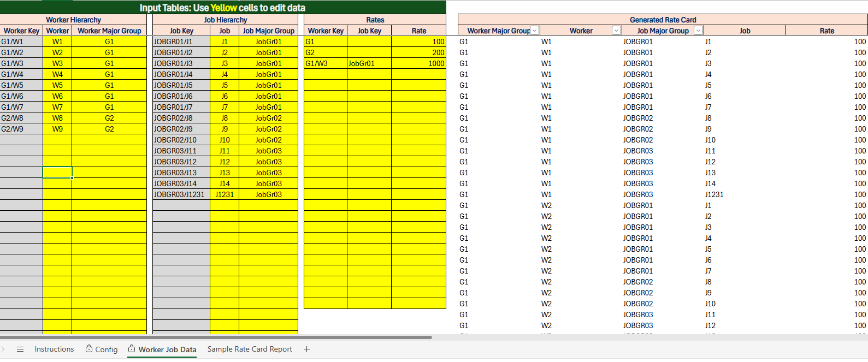Click the Job Hierarchy table header
This screenshot has width=868, height=362.
click(x=225, y=20)
